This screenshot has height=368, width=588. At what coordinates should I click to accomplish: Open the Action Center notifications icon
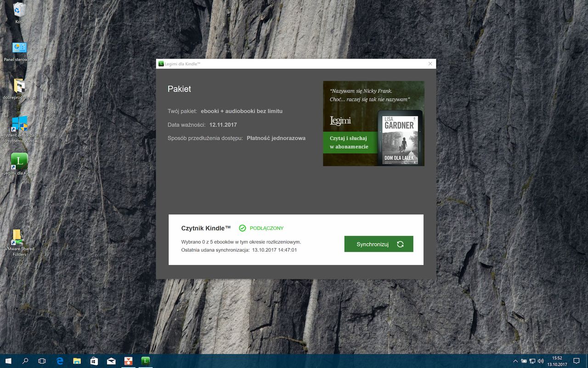click(577, 361)
